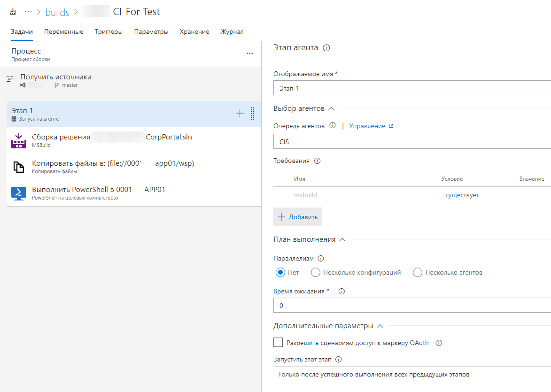Open the Запустить этот этап dropdown
The height and width of the screenshot is (392, 551).
tap(411, 374)
